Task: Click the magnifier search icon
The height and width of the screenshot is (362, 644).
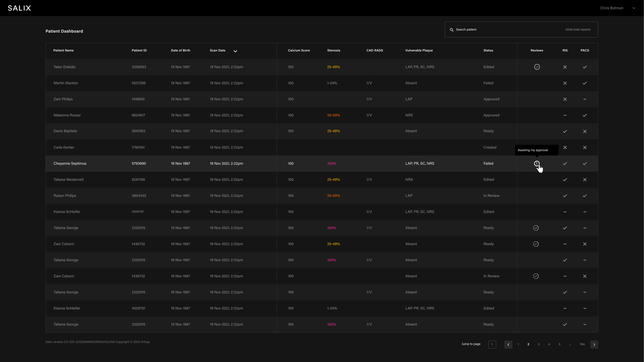Action: point(452,30)
